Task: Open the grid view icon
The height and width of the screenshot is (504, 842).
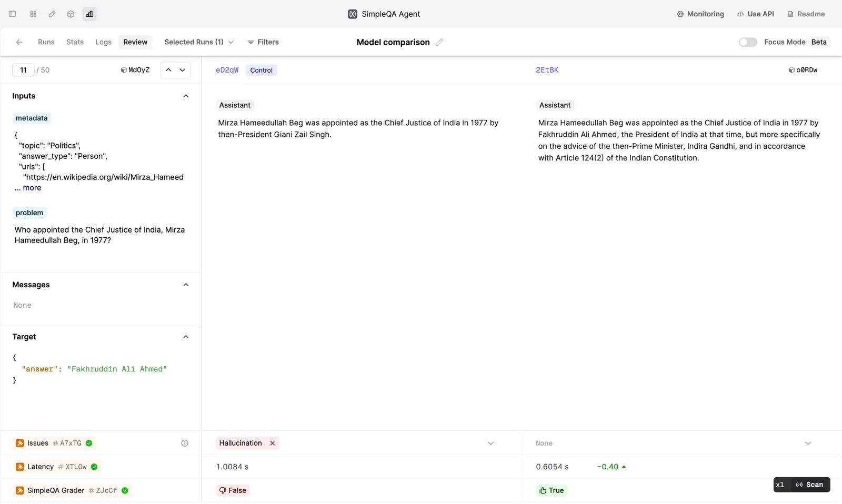Action: pos(33,14)
